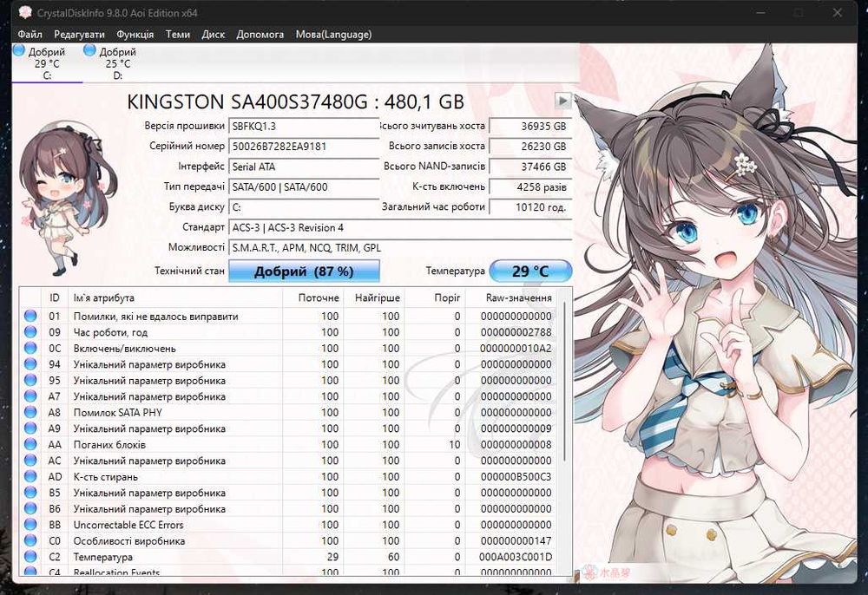This screenshot has width=868, height=595.
Task: Select the Поганих блоків attribute row
Action: click(x=288, y=444)
